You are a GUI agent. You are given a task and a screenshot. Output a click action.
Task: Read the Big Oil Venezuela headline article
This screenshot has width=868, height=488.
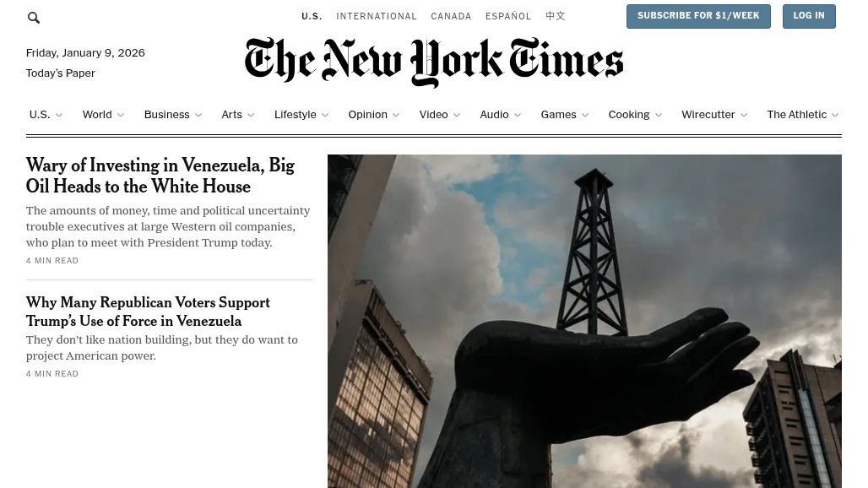point(160,176)
